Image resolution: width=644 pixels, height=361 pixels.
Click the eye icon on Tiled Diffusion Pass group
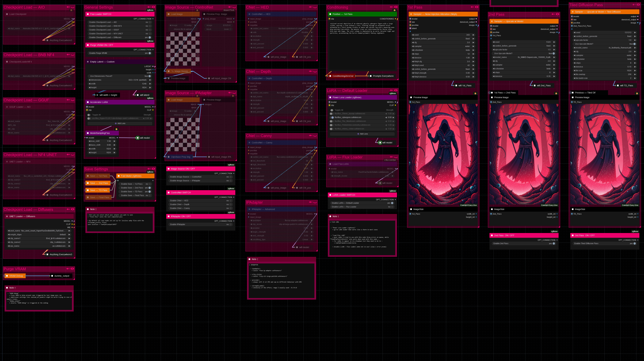[x=638, y=4]
